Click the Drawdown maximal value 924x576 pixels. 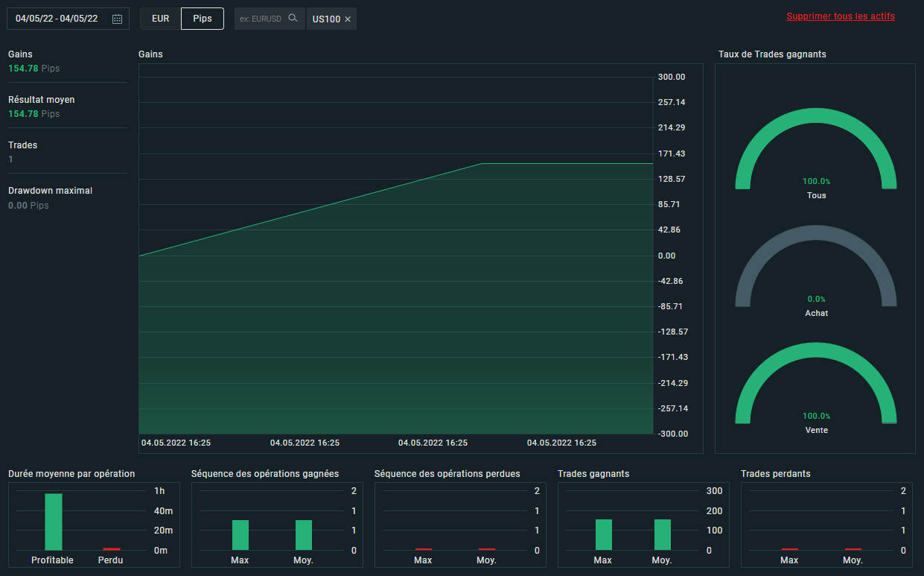(x=28, y=205)
